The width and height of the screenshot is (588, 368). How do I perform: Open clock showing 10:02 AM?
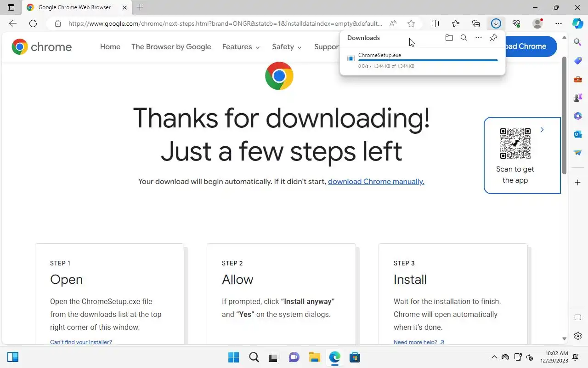[554, 357]
